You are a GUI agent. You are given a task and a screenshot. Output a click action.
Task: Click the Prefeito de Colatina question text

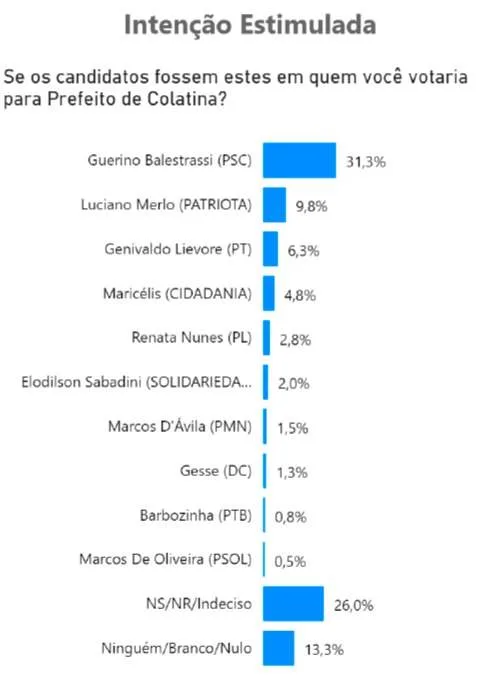236,89
